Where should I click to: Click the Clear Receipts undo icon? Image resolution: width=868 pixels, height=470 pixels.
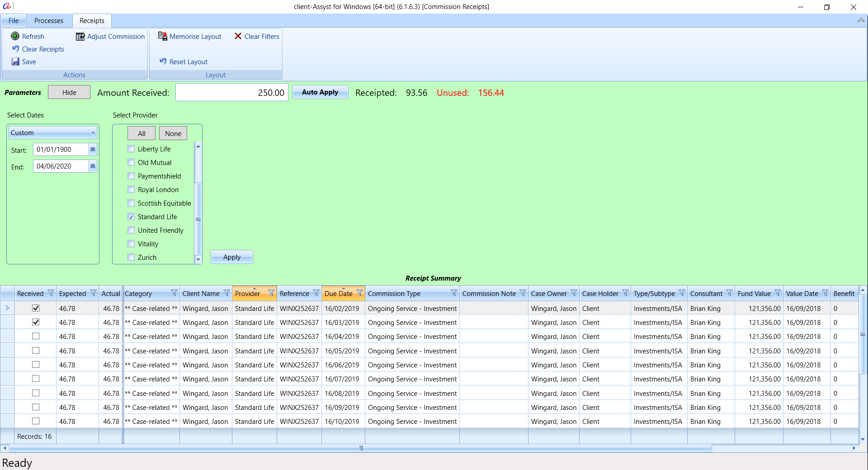click(x=15, y=49)
